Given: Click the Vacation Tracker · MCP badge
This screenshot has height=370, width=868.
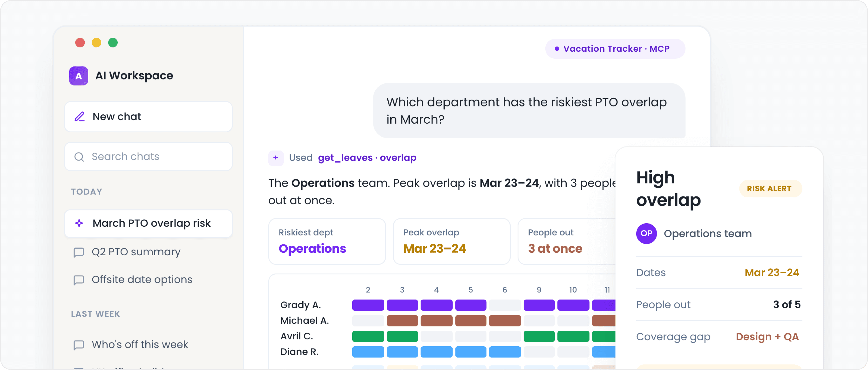Looking at the screenshot, I should tap(615, 49).
